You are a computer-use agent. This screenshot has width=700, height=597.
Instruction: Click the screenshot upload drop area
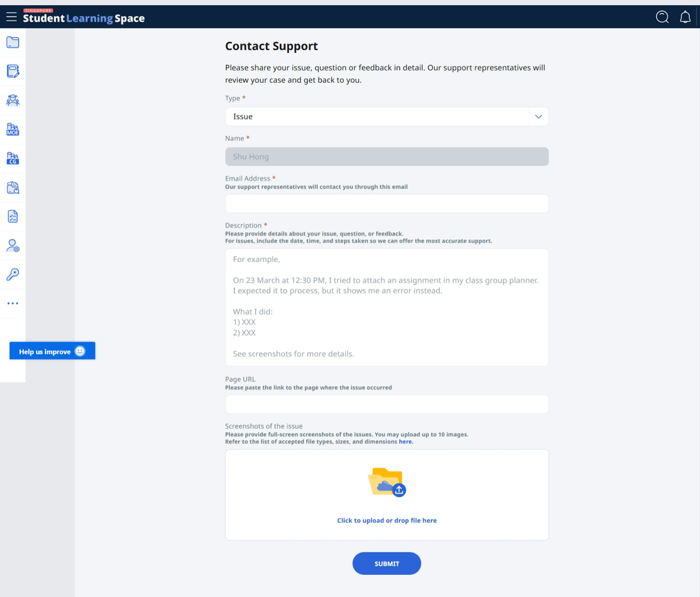click(386, 495)
